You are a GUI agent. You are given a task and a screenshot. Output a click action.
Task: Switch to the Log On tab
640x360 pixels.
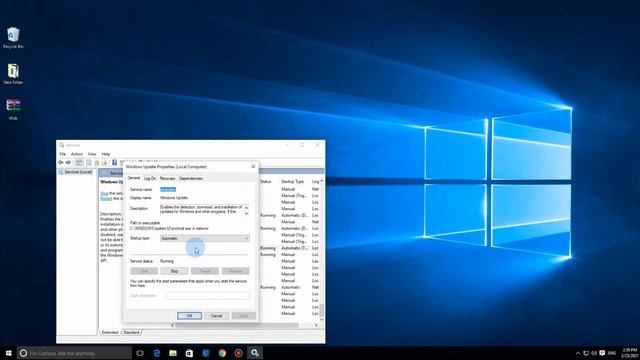coord(150,178)
